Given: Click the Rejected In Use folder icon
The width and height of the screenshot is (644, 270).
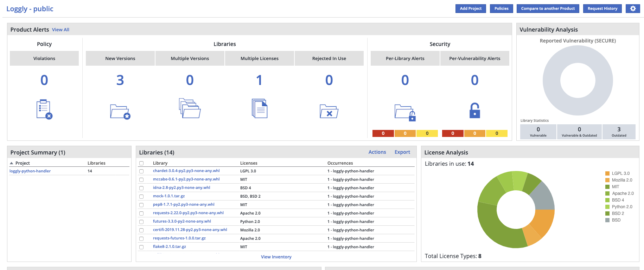Looking at the screenshot, I should 329,111.
